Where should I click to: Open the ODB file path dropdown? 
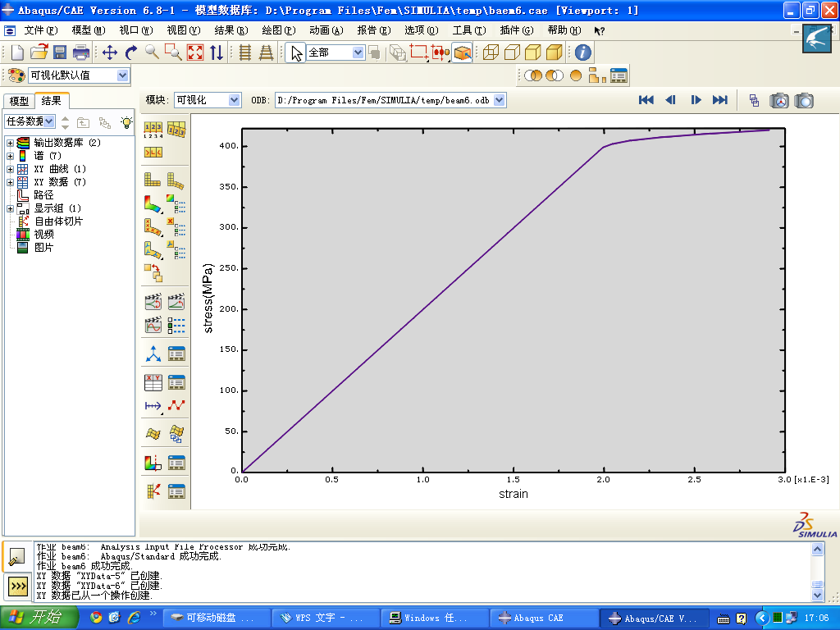[499, 100]
